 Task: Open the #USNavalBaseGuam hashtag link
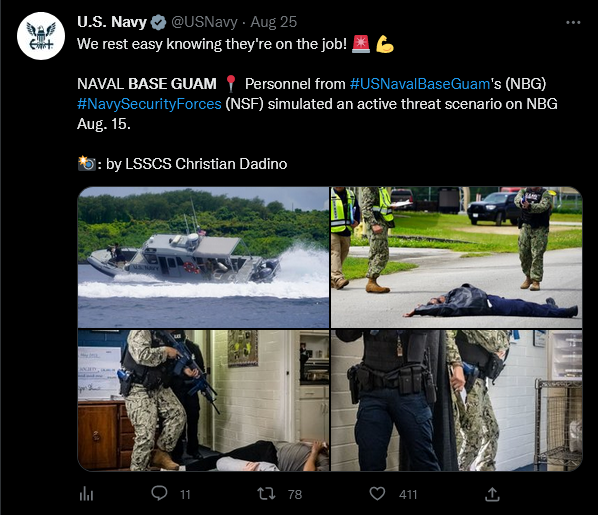click(420, 84)
